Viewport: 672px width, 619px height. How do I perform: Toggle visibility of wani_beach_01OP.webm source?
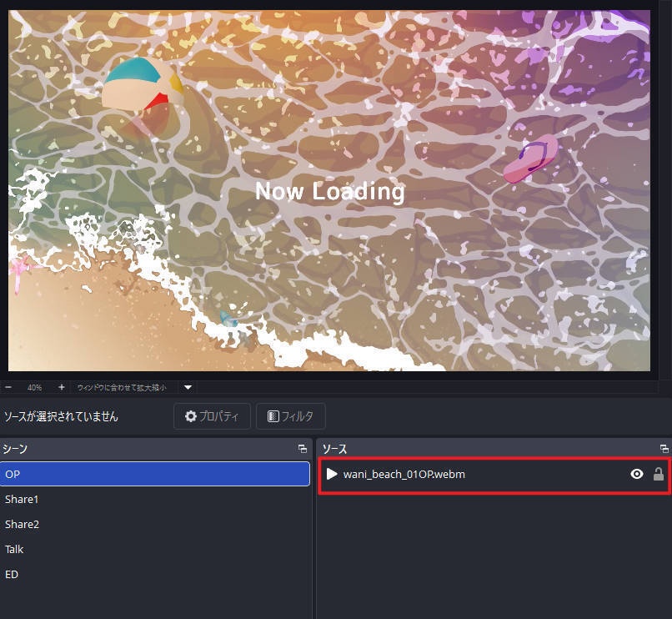point(637,474)
